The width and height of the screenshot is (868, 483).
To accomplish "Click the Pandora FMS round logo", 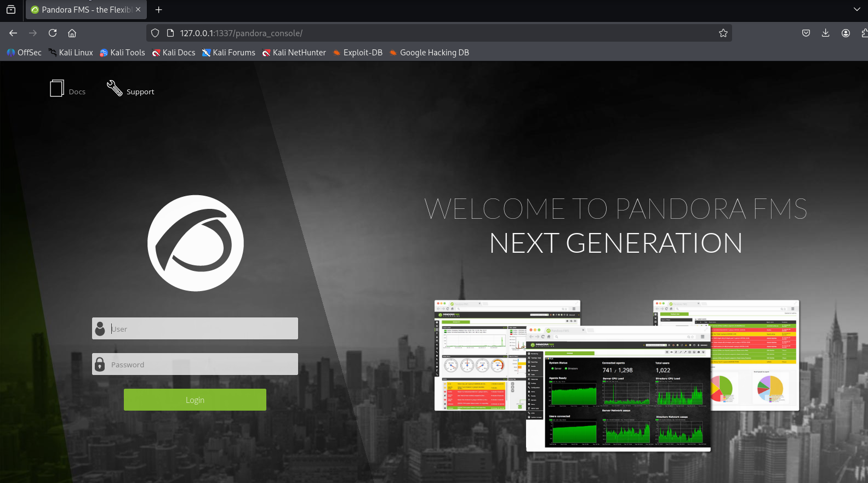I will pos(196,243).
